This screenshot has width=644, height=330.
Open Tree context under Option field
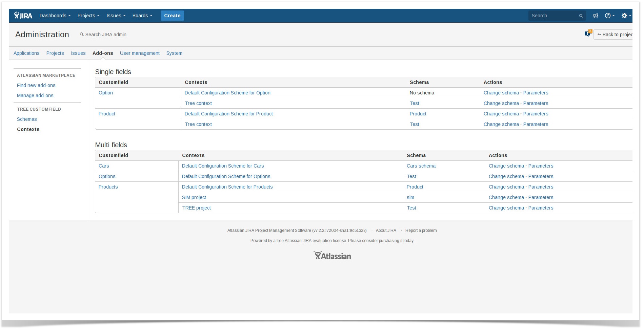coord(198,103)
